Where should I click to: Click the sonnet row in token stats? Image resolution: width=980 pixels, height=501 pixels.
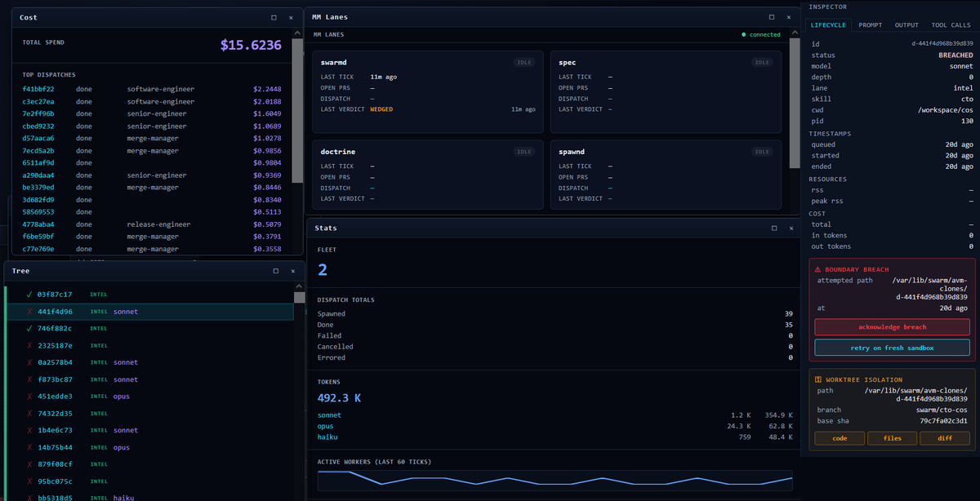click(555, 415)
